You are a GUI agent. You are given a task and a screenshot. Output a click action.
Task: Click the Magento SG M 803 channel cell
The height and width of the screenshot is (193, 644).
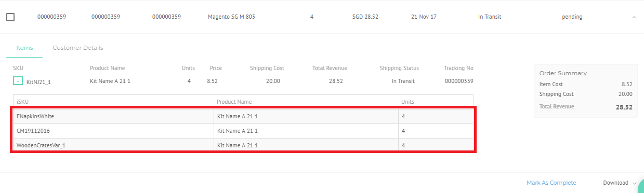tap(231, 17)
